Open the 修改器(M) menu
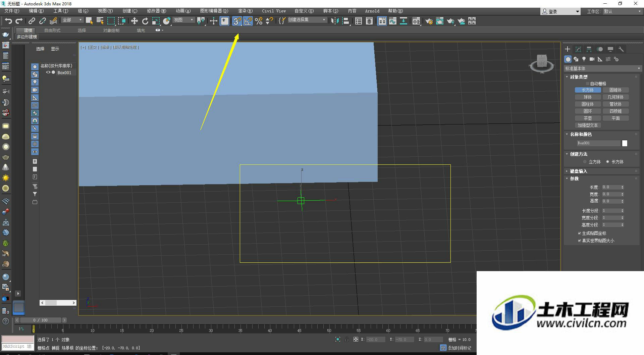The width and height of the screenshot is (644, 355). 156,11
